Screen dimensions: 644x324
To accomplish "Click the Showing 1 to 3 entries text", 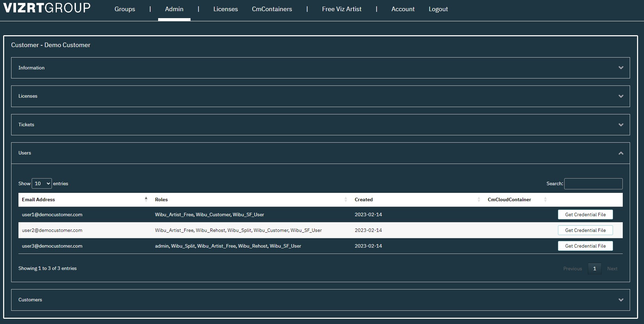I will coord(47,268).
